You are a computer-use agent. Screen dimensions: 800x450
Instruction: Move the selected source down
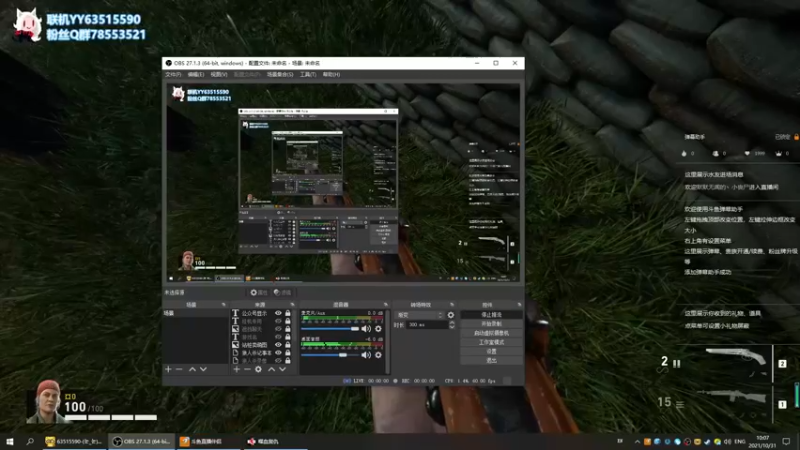282,369
